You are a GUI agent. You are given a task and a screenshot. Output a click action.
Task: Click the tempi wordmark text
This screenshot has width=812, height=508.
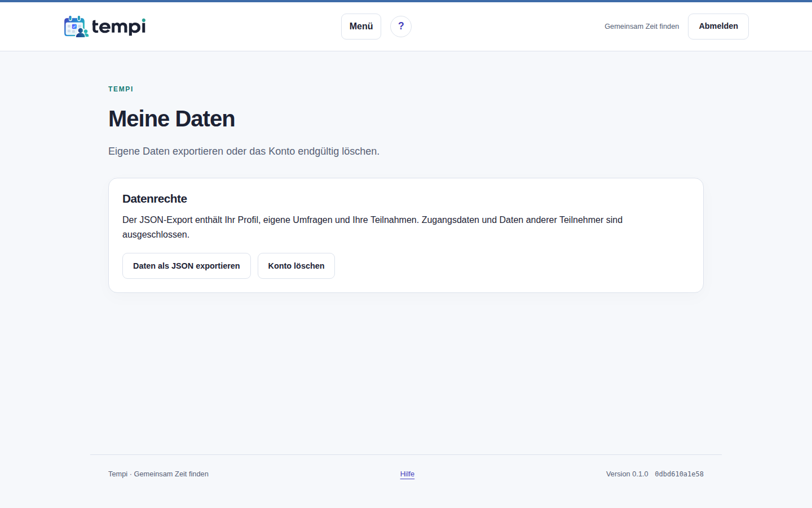click(119, 27)
